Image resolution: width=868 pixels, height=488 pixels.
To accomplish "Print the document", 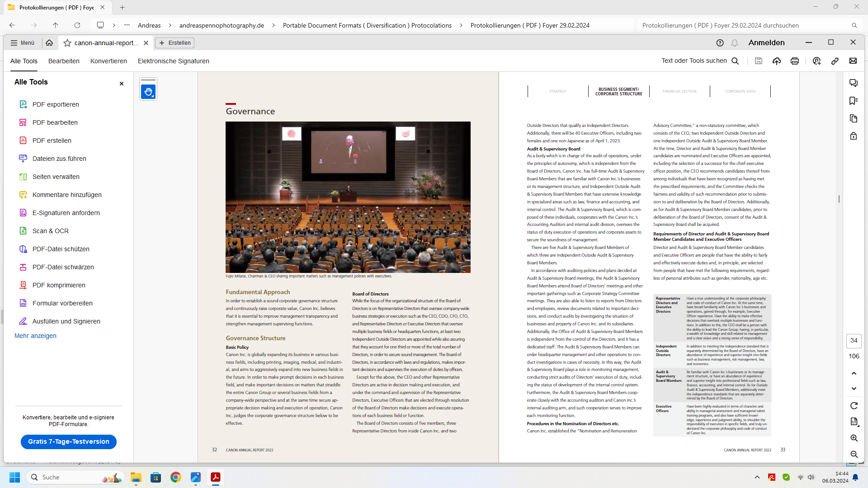I will pyautogui.click(x=795, y=61).
